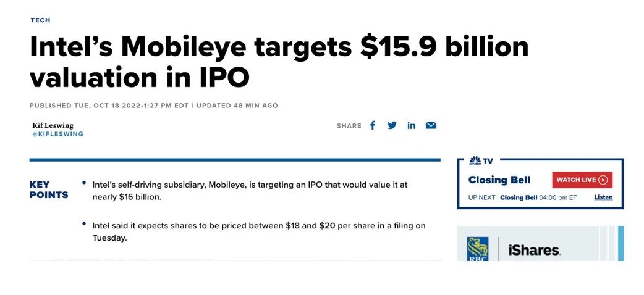The image size is (644, 295).
Task: Click the Listen link
Action: coord(603,197)
